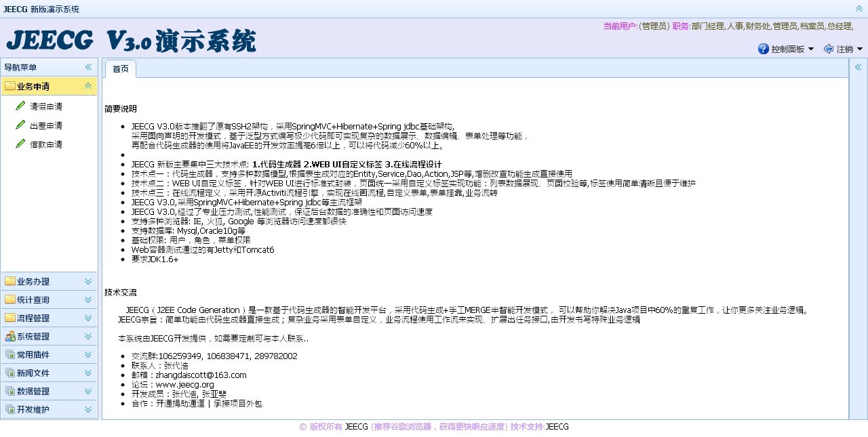Expand the 业务办理 accordion section
This screenshot has width=868, height=437.
coord(88,281)
